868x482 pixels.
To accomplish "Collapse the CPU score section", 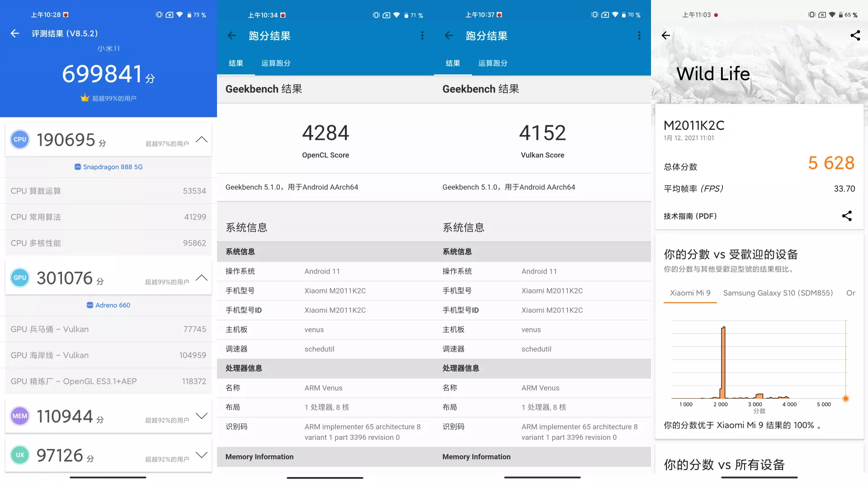I will click(x=202, y=140).
